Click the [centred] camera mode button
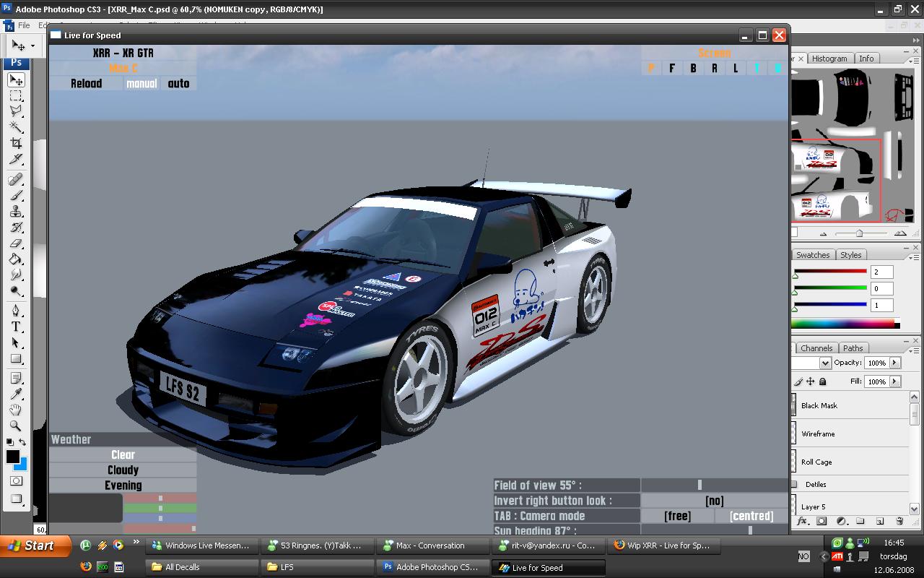This screenshot has height=578, width=924. (x=751, y=516)
